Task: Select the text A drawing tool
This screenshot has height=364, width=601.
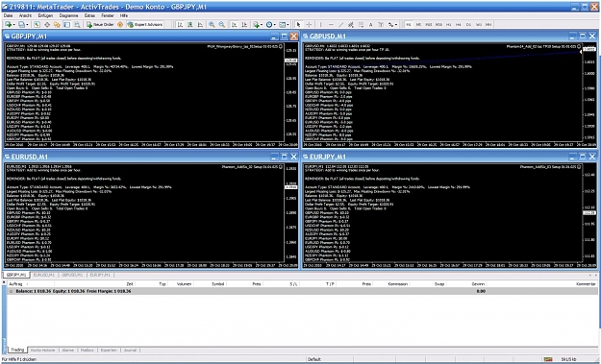Action: (x=370, y=25)
